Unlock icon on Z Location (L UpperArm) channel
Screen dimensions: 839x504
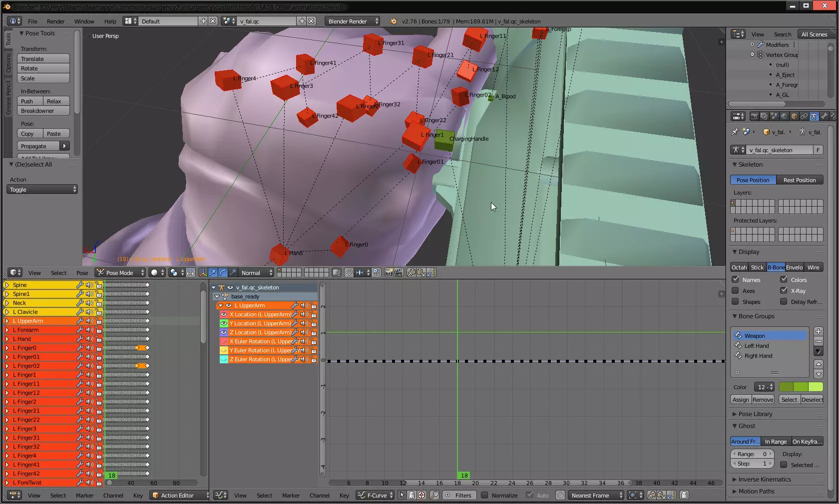[x=313, y=332]
